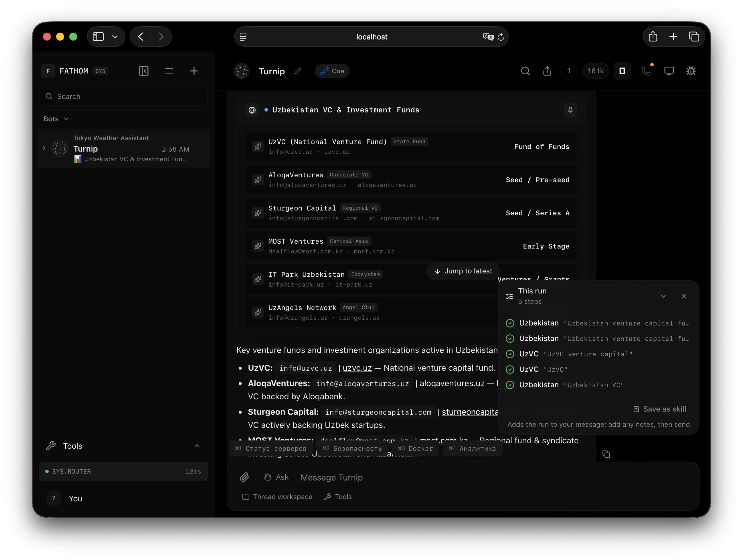Click the sparkle icon beside AloqaVentures
The width and height of the screenshot is (743, 560).
(x=258, y=180)
